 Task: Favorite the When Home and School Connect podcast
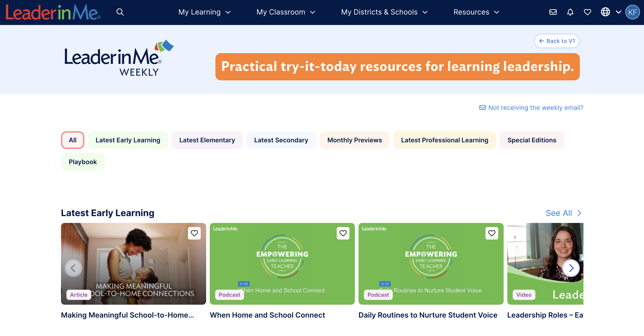coord(343,233)
